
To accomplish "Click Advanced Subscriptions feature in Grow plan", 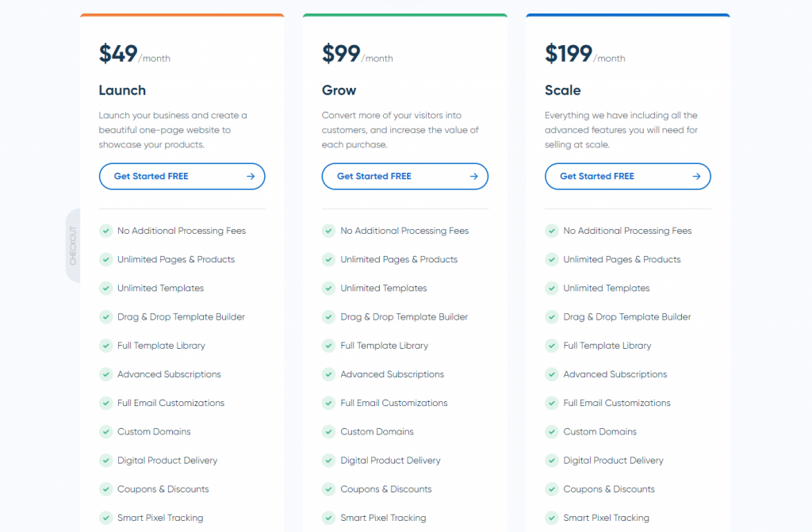I will pyautogui.click(x=393, y=374).
